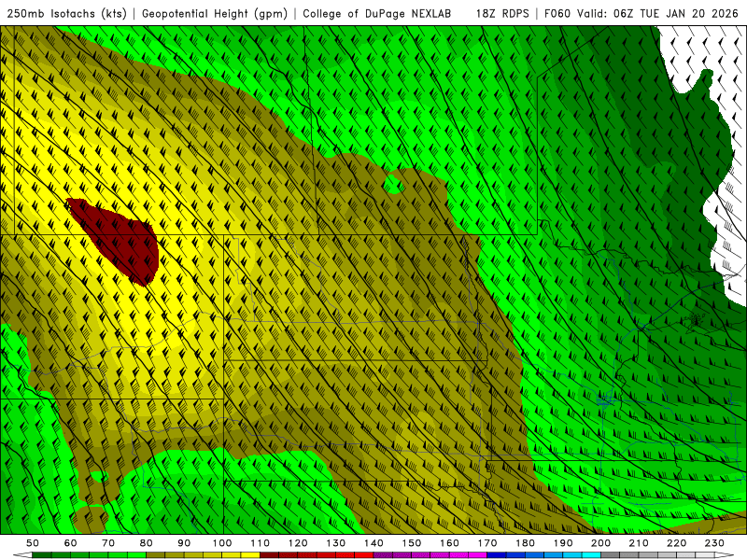Viewport: 747px width, 560px height.
Task: Click colorbar label '170'
Action: (486, 543)
